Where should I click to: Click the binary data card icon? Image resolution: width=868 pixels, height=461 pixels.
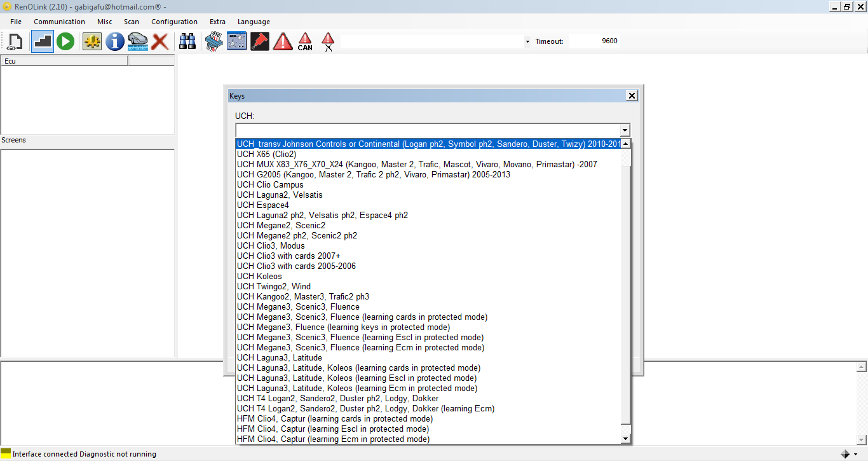tap(214, 42)
